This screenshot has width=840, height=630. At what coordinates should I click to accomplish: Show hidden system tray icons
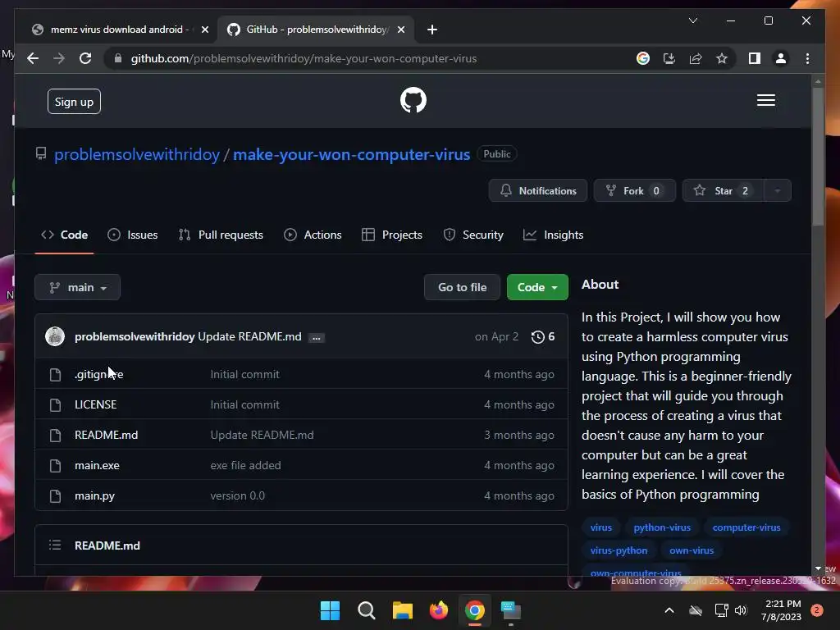(x=669, y=610)
